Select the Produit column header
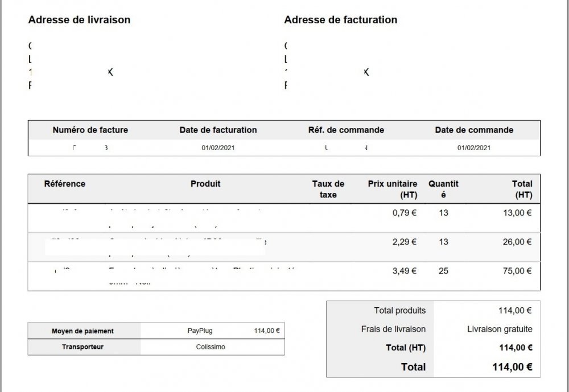 pos(205,184)
